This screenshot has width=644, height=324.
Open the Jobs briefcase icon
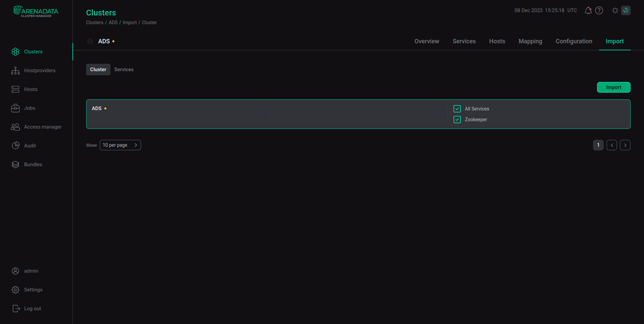[x=15, y=108]
